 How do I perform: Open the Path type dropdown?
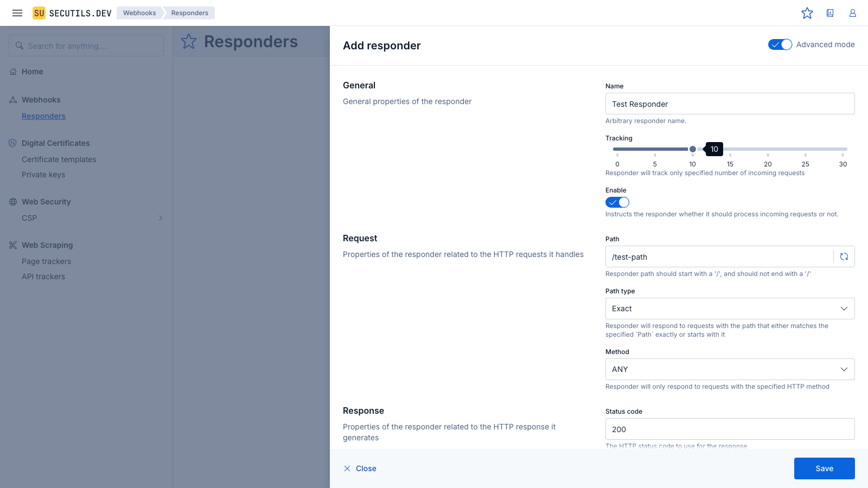pos(730,309)
